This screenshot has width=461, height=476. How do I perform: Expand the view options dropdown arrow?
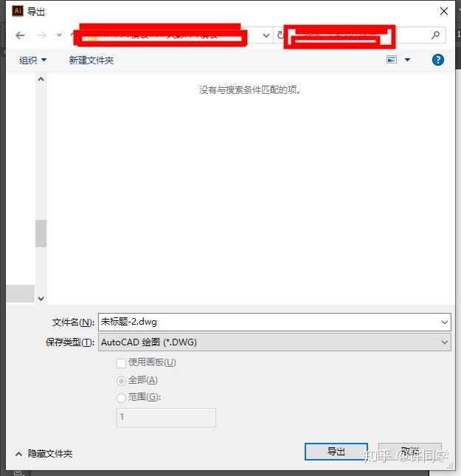[408, 60]
